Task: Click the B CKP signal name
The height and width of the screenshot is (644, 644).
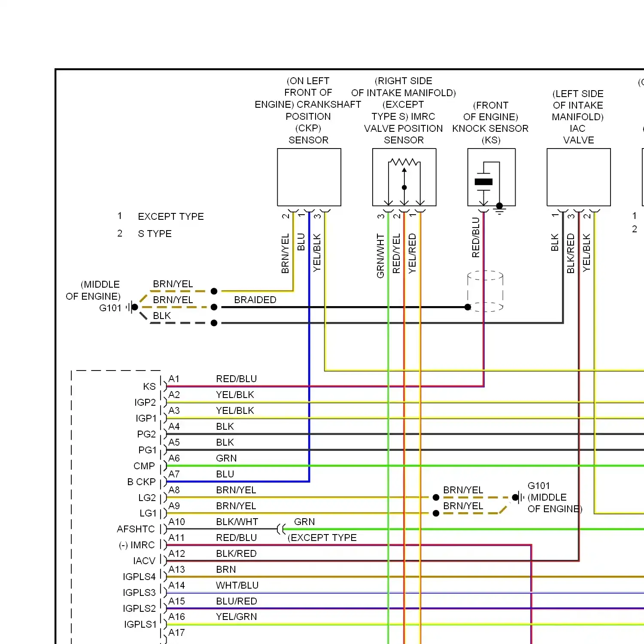Action: click(141, 482)
